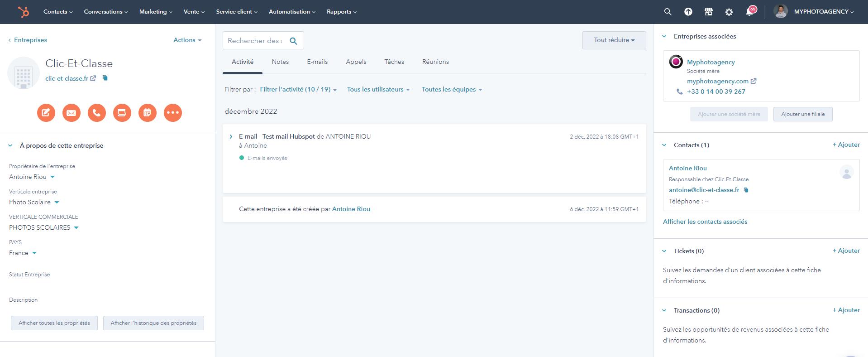Collapse À propos de cette entreprise section
This screenshot has width=868, height=357.
coord(10,146)
